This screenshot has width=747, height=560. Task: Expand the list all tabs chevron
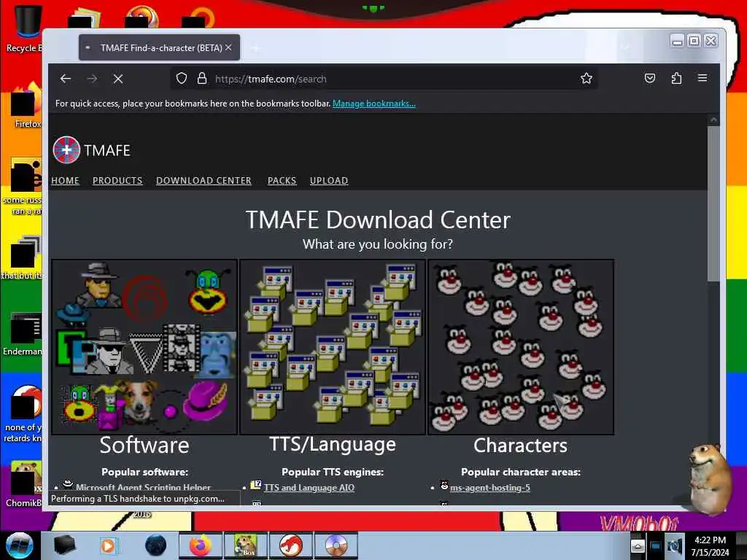[625, 47]
